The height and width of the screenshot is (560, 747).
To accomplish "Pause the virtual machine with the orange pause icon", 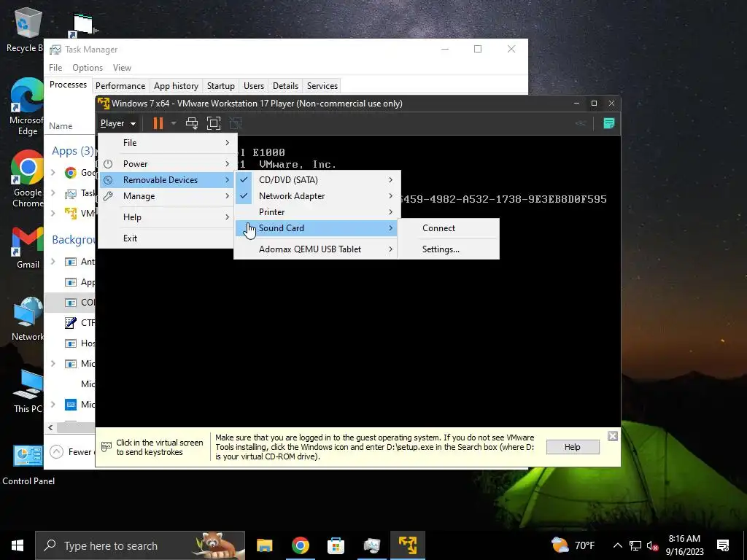I will coord(158,123).
